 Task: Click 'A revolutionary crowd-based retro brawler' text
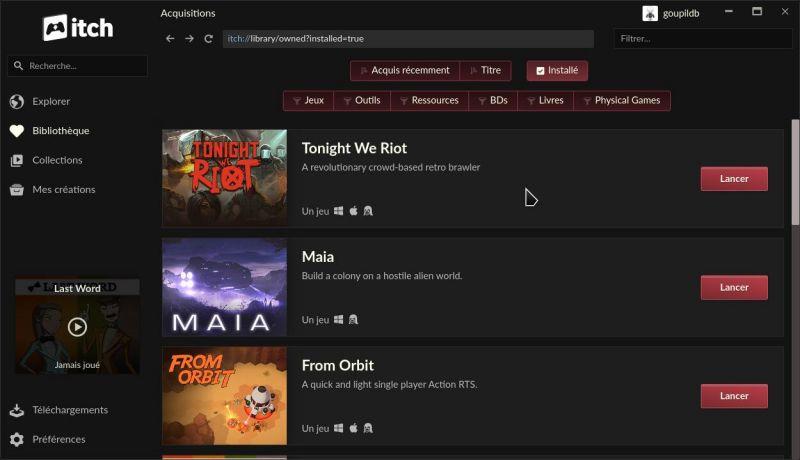click(390, 167)
